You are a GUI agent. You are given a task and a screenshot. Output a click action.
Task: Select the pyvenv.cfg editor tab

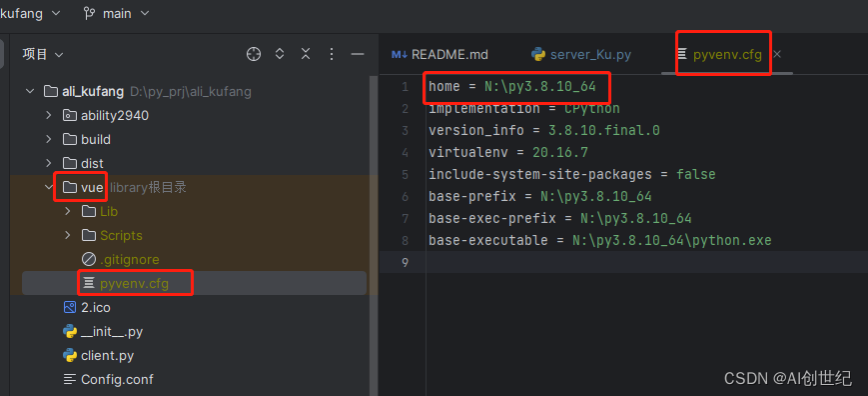pyautogui.click(x=727, y=54)
